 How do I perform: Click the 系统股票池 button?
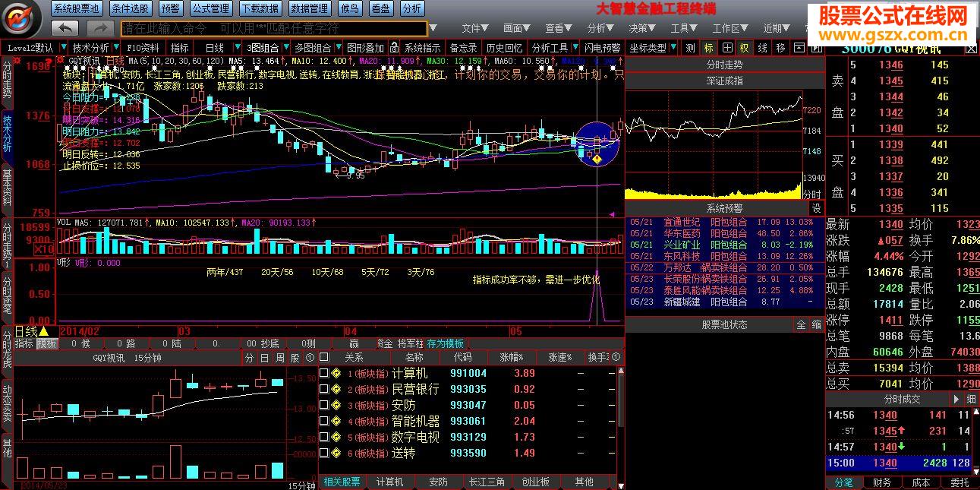pos(77,8)
